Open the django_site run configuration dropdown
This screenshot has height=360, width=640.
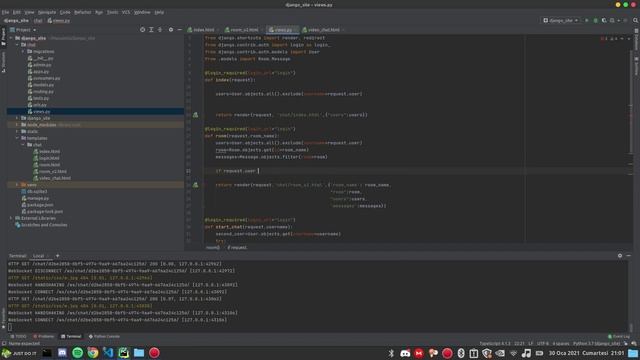click(x=561, y=20)
